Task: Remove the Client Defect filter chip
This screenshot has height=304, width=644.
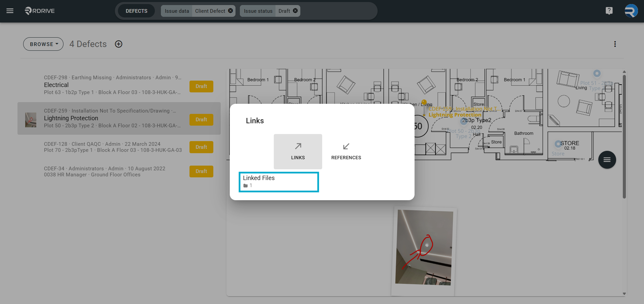Action: 230,11
